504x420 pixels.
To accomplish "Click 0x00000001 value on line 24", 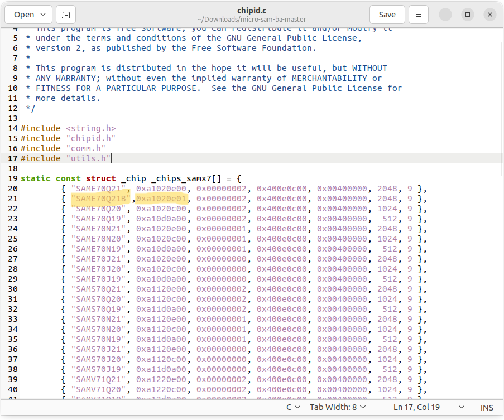I will click(222, 229).
